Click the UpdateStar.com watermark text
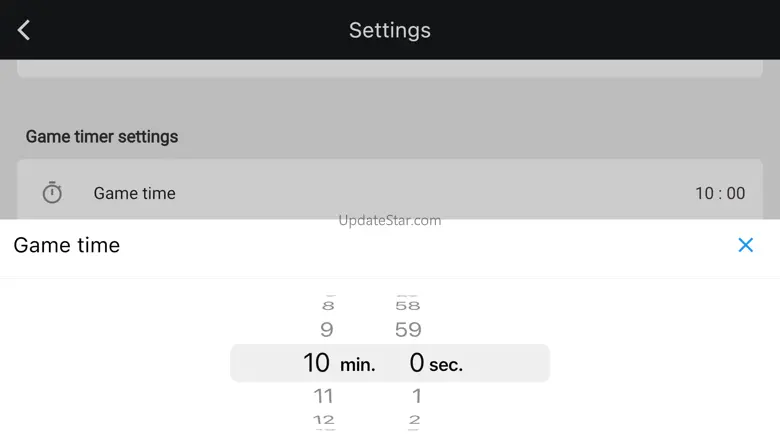The image size is (780, 439). pos(390,220)
